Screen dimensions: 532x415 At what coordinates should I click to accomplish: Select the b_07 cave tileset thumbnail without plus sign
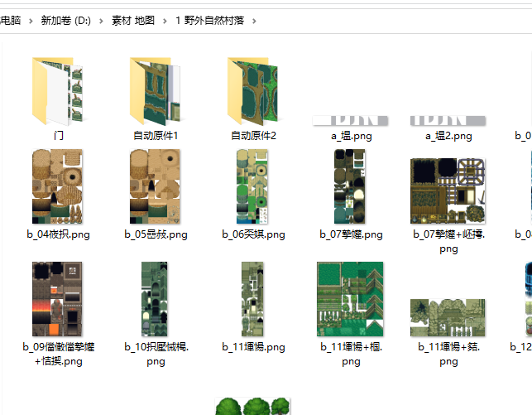(350, 186)
